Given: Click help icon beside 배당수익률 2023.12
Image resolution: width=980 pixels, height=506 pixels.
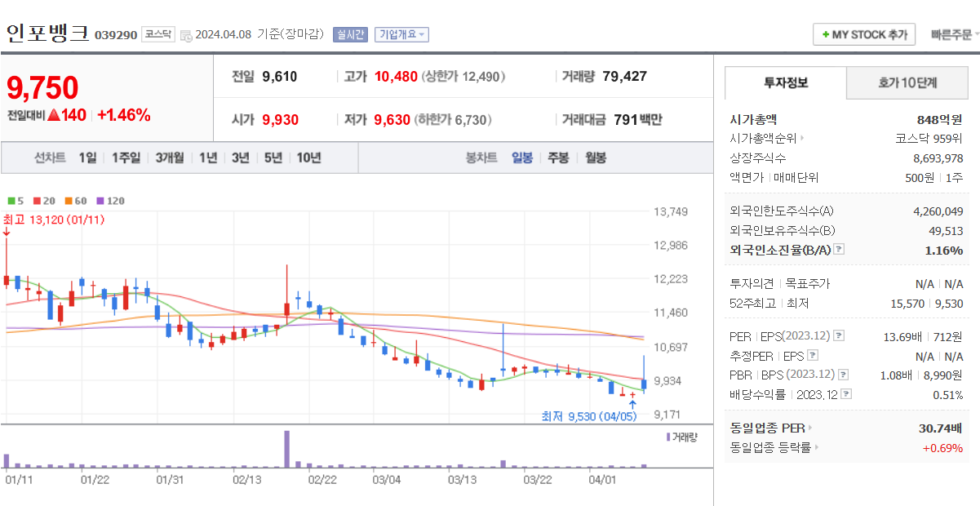Looking at the screenshot, I should point(846,394).
